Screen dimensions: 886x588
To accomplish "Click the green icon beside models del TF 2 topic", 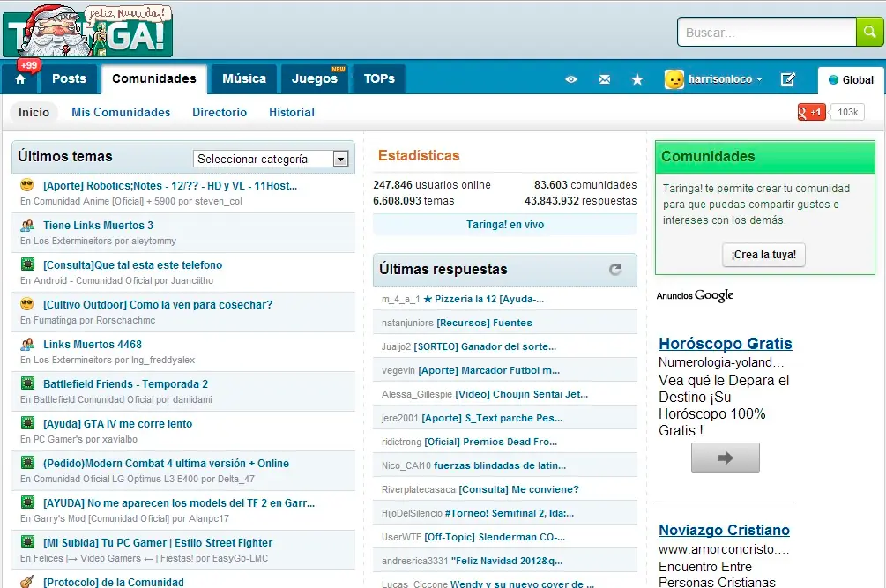I will pyautogui.click(x=27, y=502).
